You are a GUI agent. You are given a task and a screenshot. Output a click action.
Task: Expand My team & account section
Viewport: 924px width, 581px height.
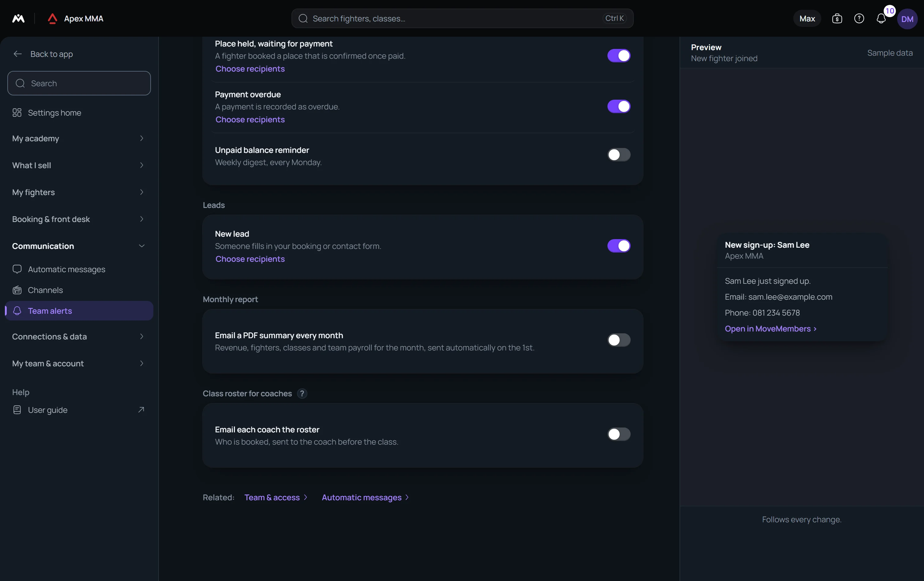click(x=79, y=363)
